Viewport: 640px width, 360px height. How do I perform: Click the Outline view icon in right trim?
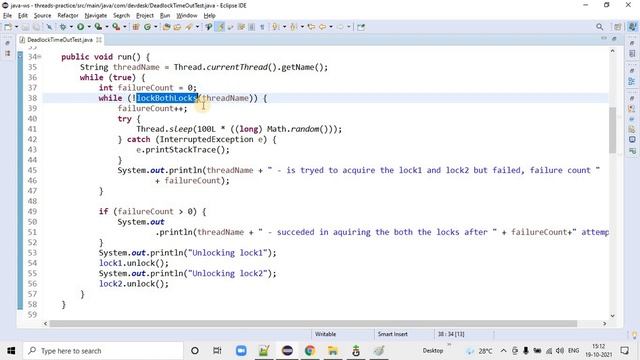pos(632,82)
